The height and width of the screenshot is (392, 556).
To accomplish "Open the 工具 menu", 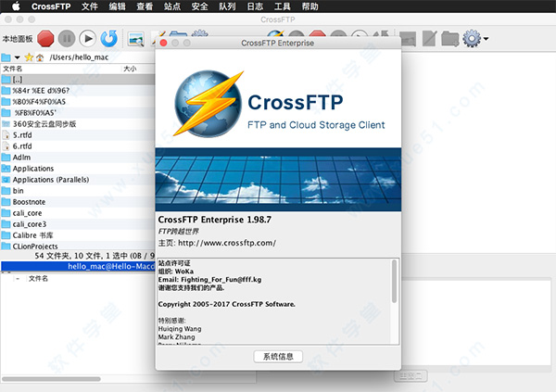I will [283, 6].
